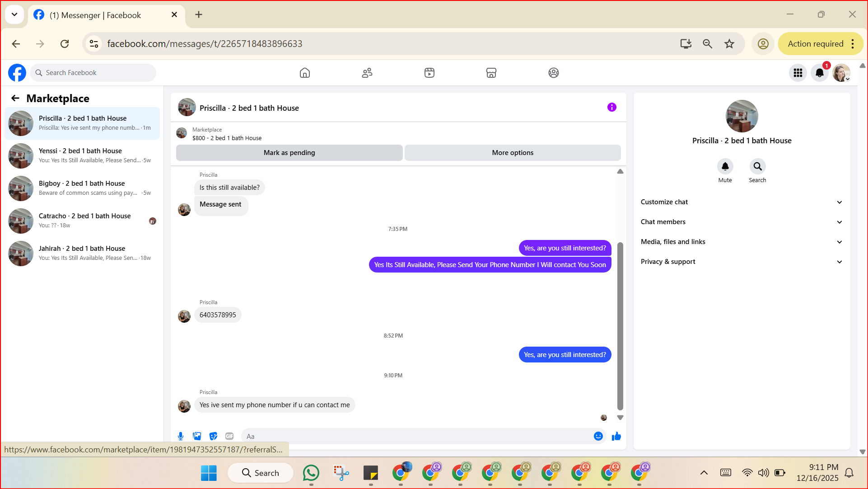Open conversation information icon
This screenshot has height=489, width=868.
point(612,108)
